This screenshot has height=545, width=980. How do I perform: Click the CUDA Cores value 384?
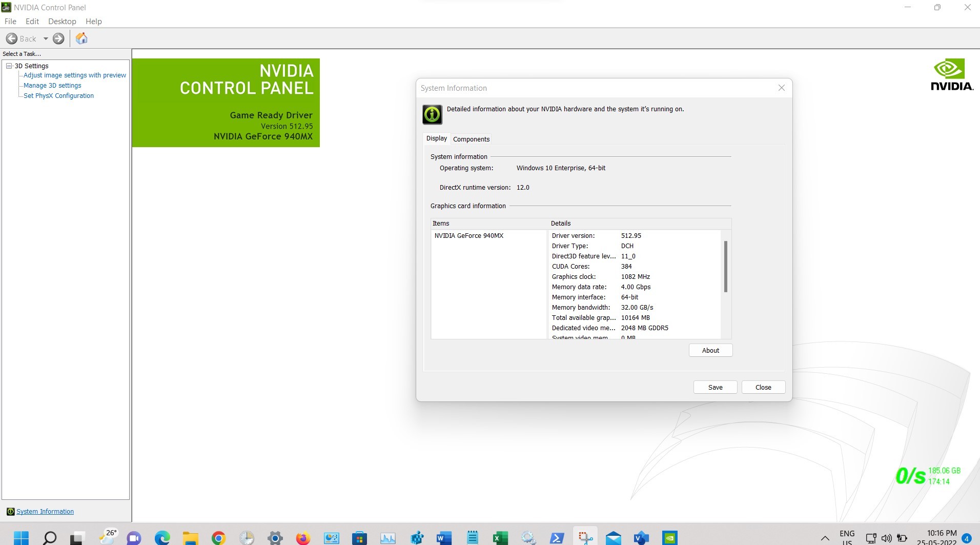(x=626, y=266)
